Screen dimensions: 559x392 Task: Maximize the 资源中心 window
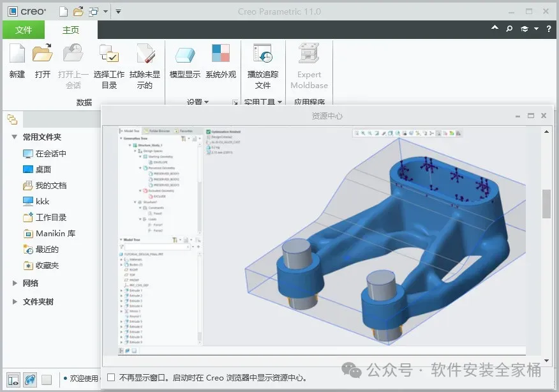pos(531,116)
